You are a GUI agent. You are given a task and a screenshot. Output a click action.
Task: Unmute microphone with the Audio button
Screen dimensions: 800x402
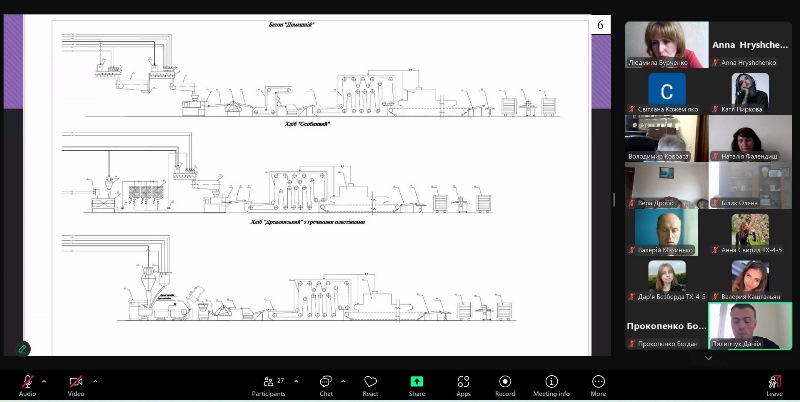coord(27,386)
